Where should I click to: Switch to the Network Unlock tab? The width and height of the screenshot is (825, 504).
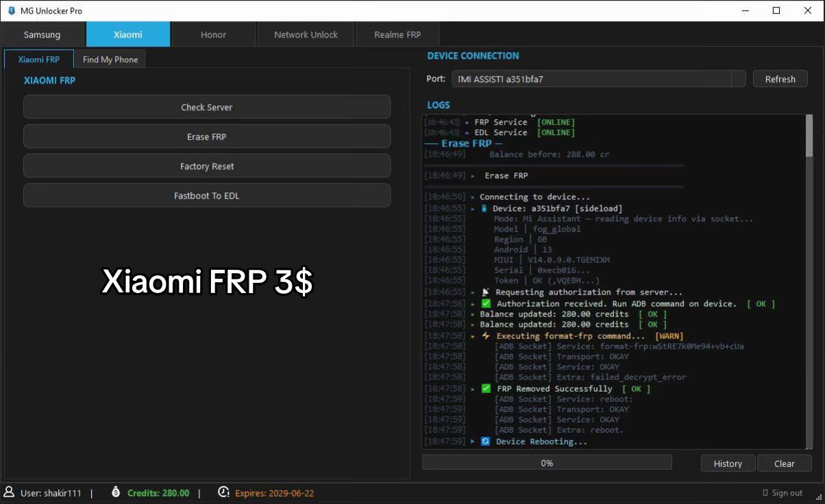click(x=306, y=34)
